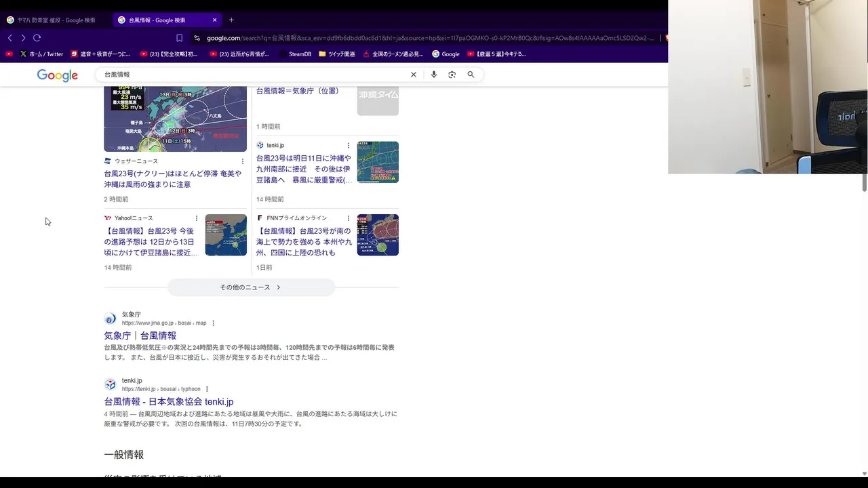Click the 台風情報 search input field
The image size is (868, 488).
(x=254, y=75)
